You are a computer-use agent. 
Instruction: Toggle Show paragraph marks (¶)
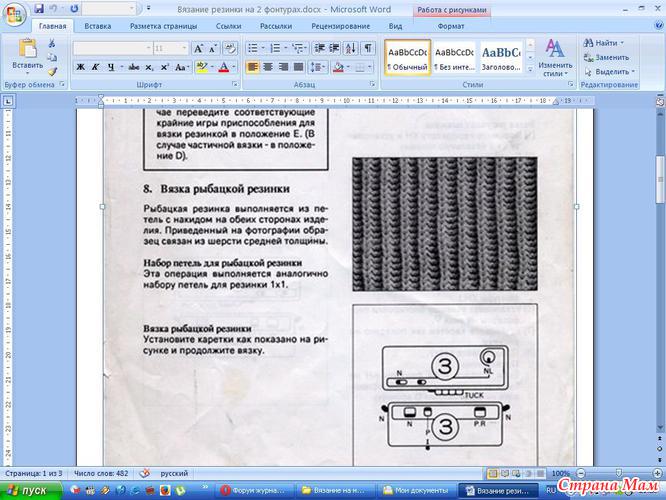tap(368, 48)
